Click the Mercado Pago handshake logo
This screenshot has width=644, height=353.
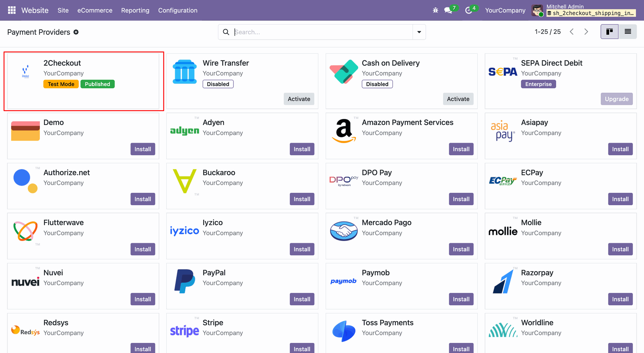(x=344, y=231)
